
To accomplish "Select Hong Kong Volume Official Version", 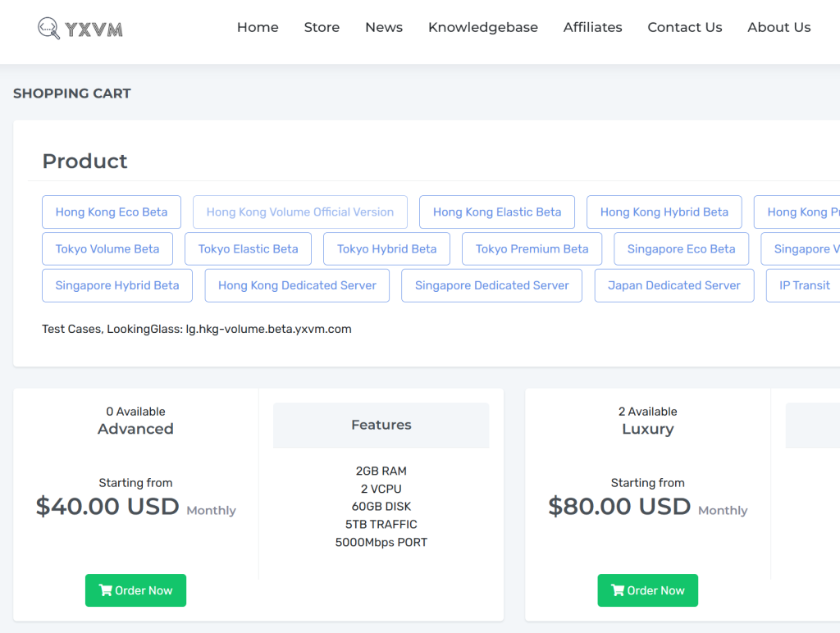I will click(x=300, y=212).
